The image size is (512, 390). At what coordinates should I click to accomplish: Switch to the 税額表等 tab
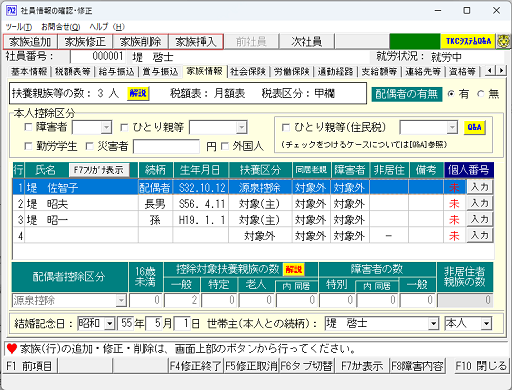click(73, 71)
